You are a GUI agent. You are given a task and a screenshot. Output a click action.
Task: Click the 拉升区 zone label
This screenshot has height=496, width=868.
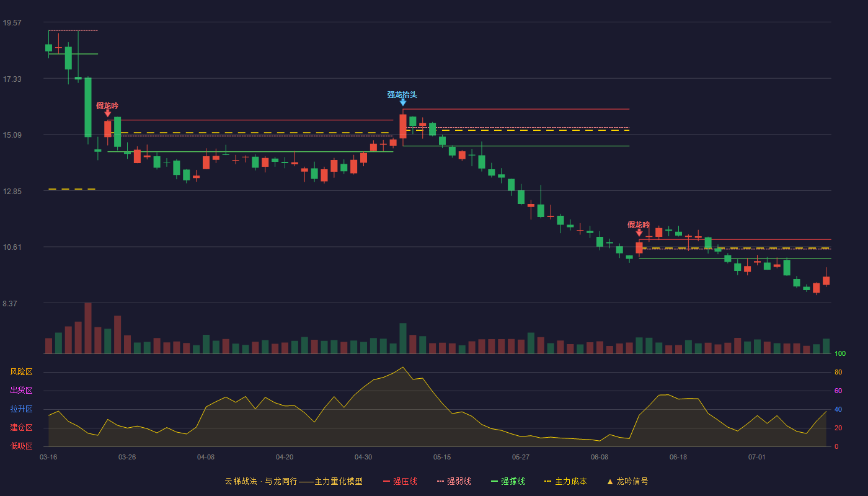pos(22,409)
